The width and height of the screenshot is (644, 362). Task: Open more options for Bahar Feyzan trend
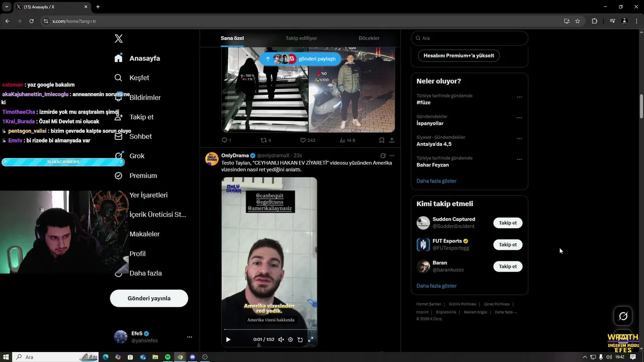(x=519, y=159)
